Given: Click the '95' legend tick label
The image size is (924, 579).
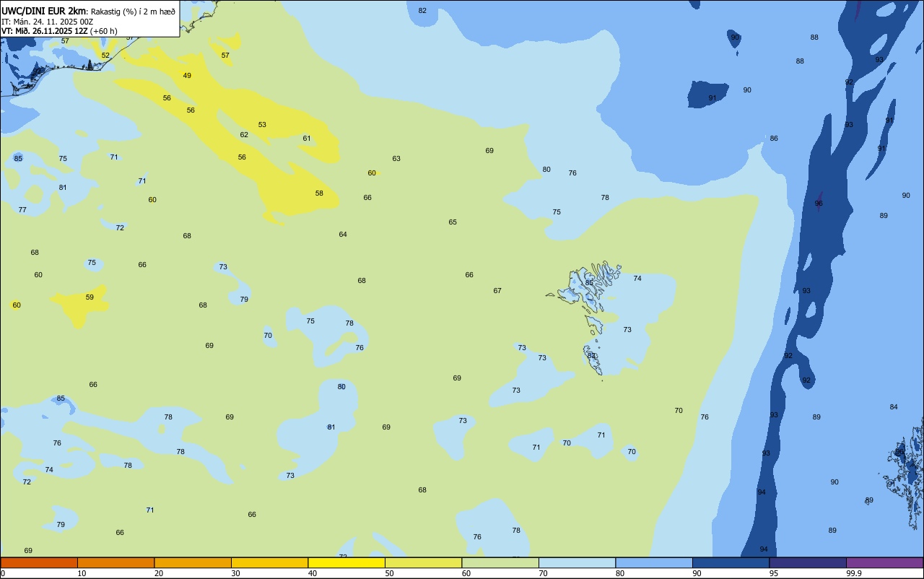Looking at the screenshot, I should click(x=774, y=573).
